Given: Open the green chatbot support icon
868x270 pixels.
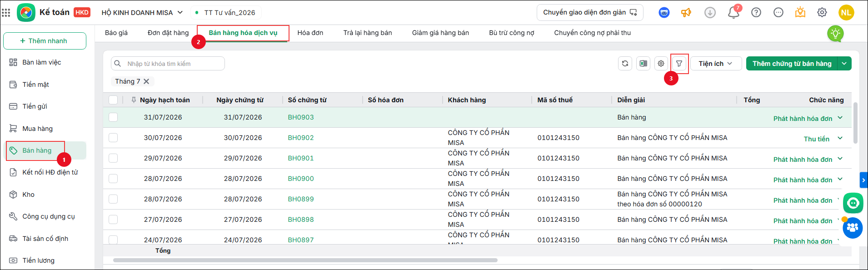Looking at the screenshot, I should [853, 203].
